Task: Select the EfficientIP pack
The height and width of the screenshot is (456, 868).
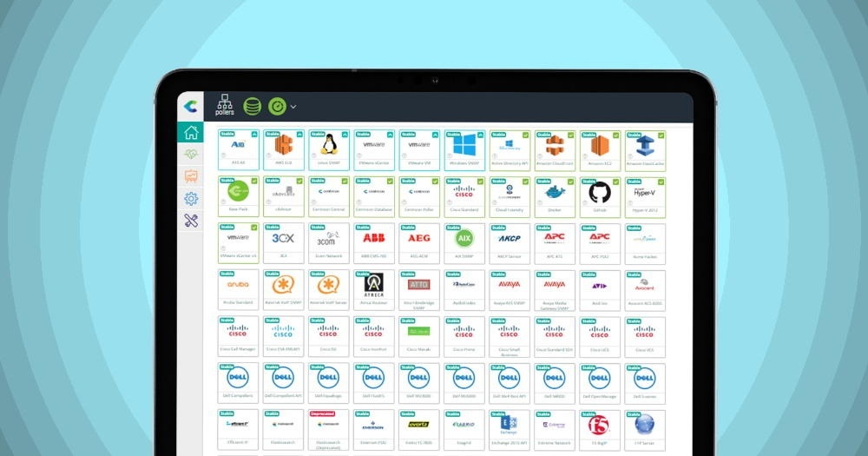Action: click(x=239, y=430)
